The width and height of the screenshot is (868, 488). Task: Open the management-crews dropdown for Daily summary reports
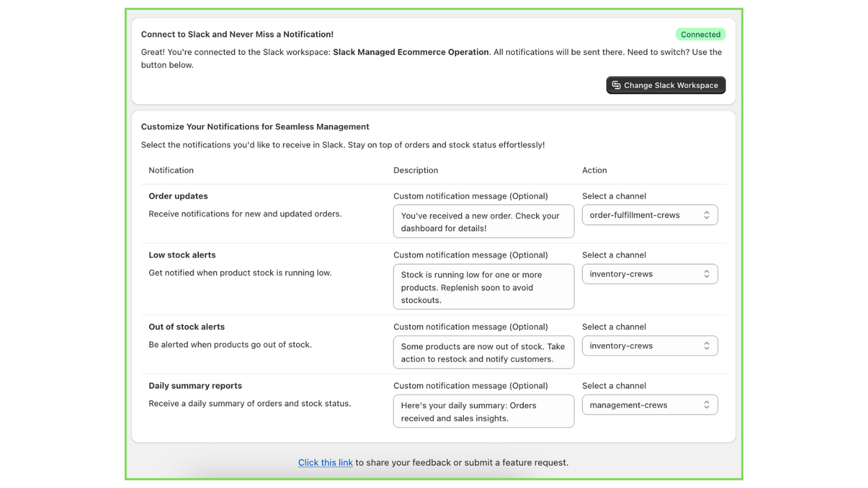(x=649, y=404)
